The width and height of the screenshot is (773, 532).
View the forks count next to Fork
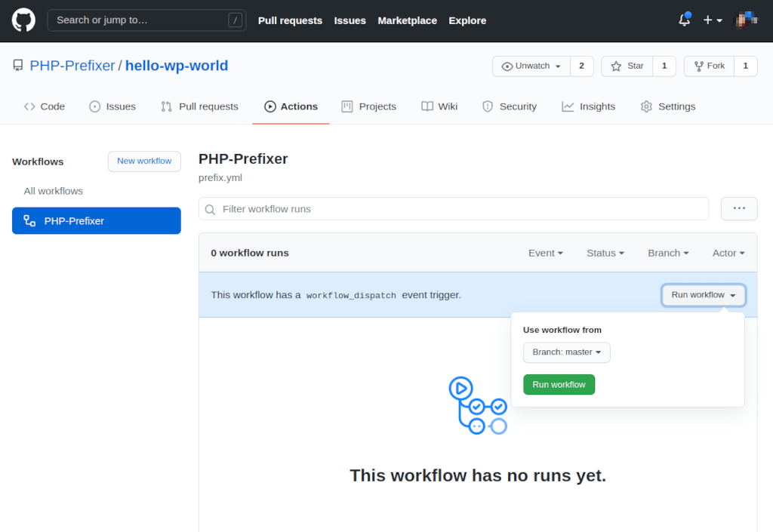(745, 66)
